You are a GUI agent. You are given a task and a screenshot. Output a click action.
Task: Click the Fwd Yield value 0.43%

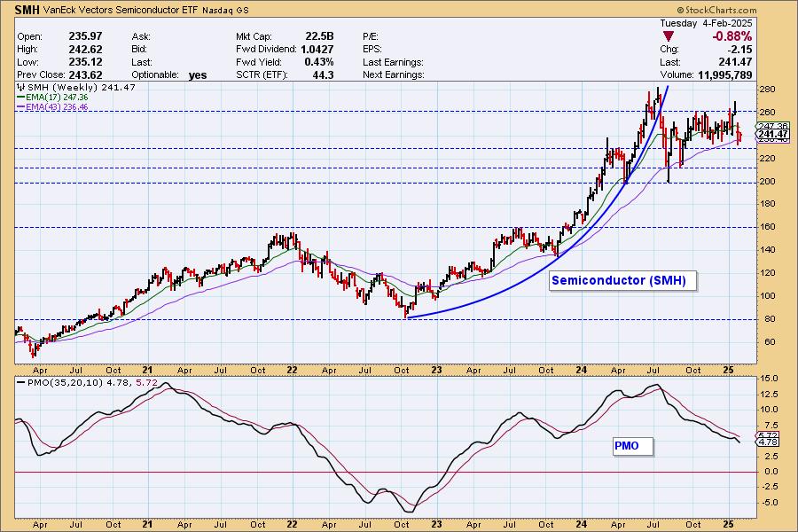click(319, 62)
